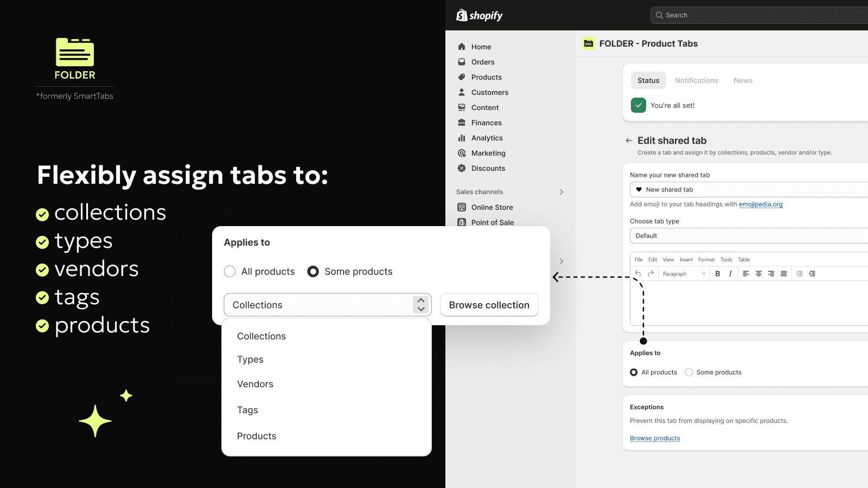
Task: Click the Shopify Search field
Action: (759, 15)
